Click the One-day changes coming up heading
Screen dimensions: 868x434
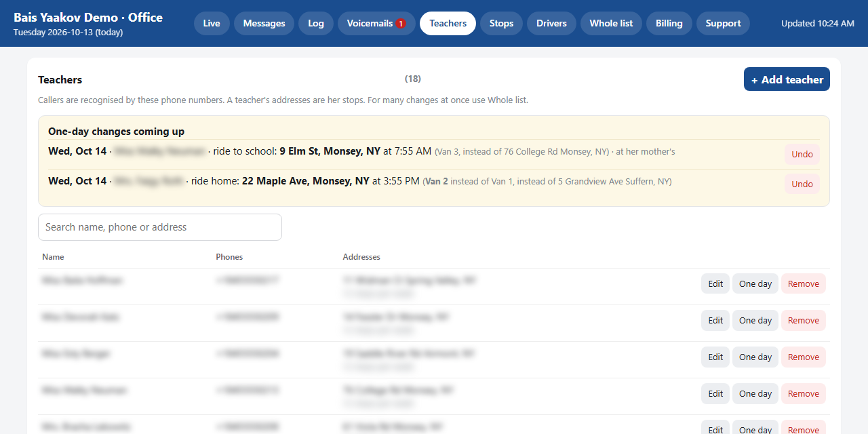116,132
